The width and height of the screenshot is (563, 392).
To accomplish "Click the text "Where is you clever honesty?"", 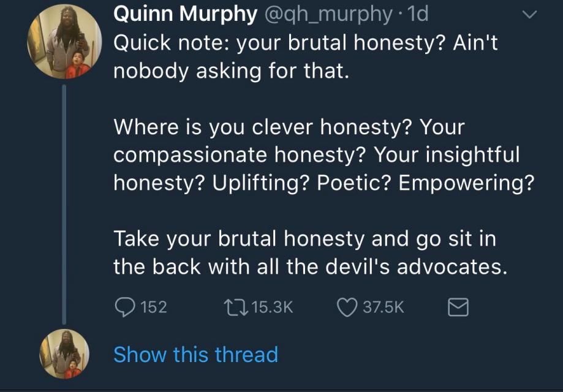I will coord(266,127).
